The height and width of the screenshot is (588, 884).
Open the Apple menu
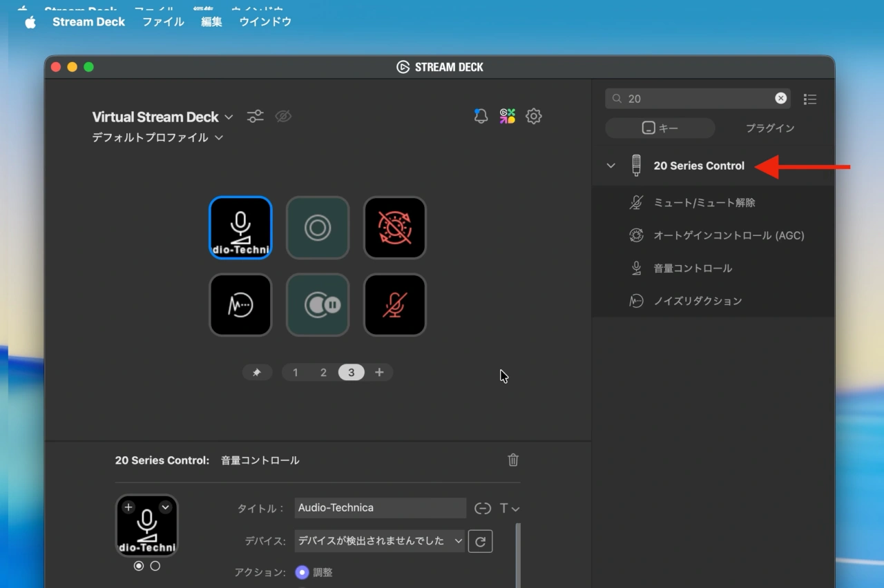click(x=30, y=22)
